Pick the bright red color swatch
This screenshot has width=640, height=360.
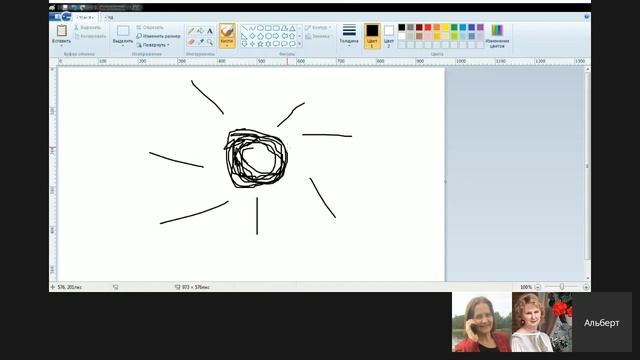428,27
